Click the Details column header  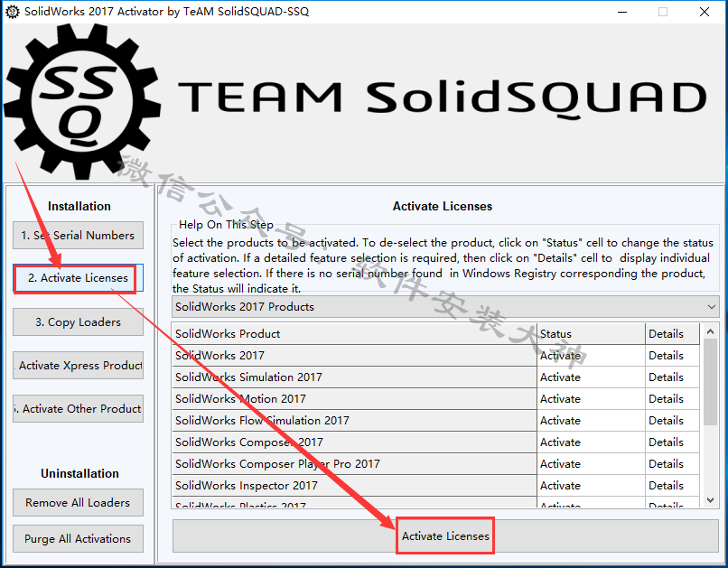672,333
